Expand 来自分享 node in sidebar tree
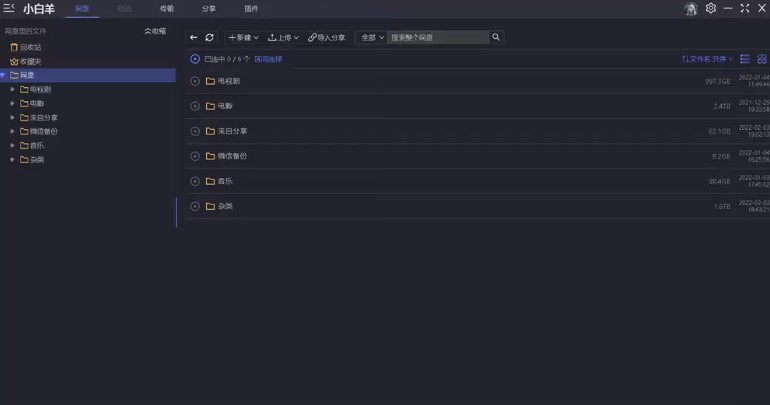The width and height of the screenshot is (770, 405). coord(12,118)
